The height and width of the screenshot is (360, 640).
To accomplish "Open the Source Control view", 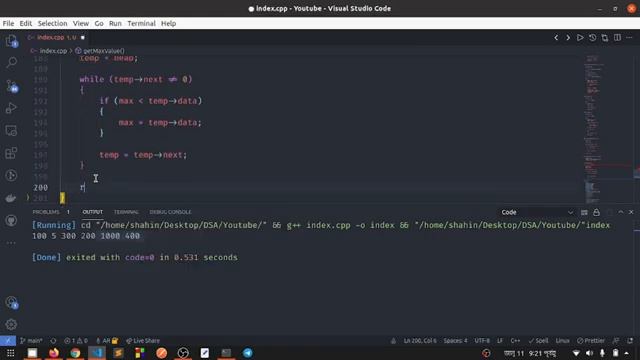I will 11,85.
